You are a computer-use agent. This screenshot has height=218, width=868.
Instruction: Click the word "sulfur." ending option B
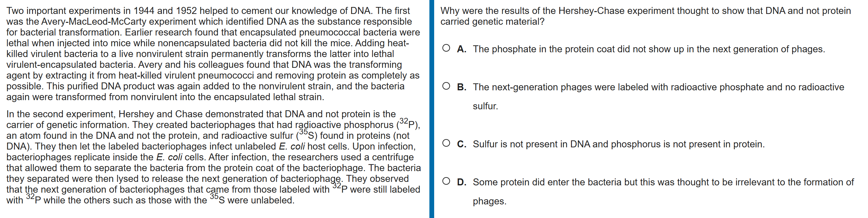pyautogui.click(x=485, y=106)
